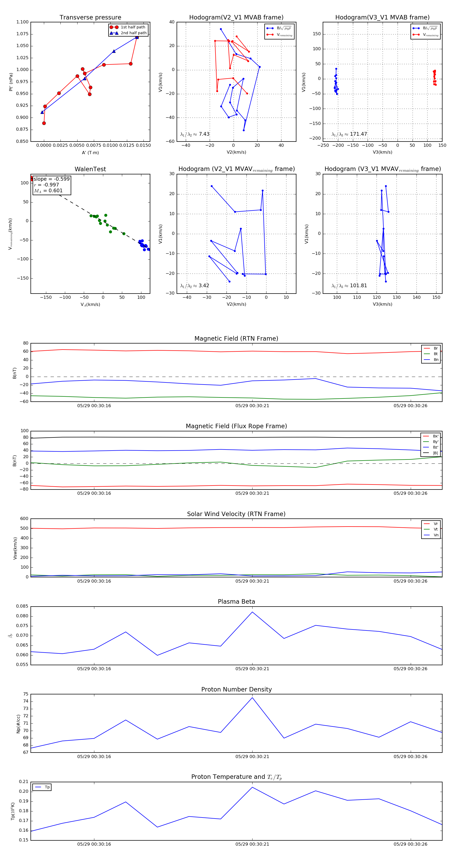This screenshot has height=868, width=473.
Task: Click the 'Transverse pressure' plot title
Action: 90,18
